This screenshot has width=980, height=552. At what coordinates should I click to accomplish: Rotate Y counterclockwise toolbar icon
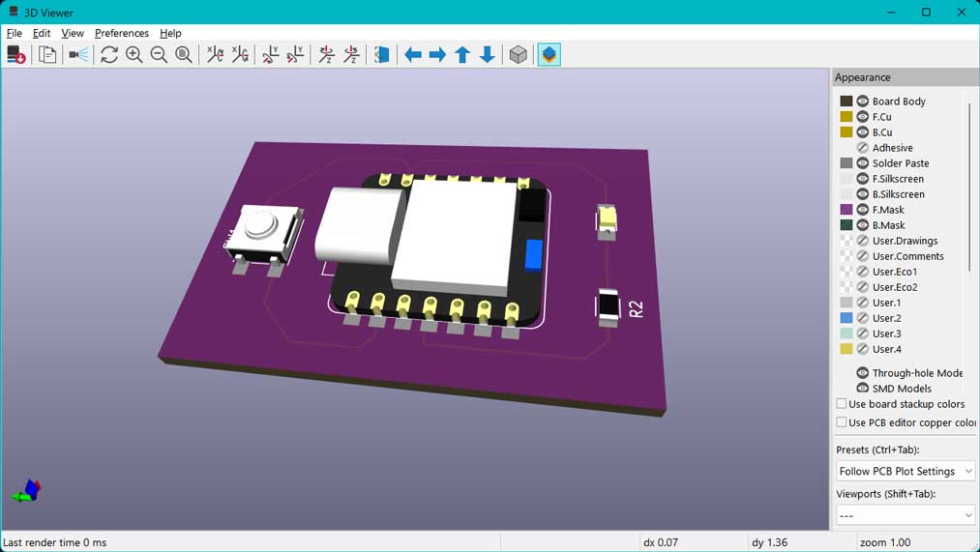coord(296,55)
